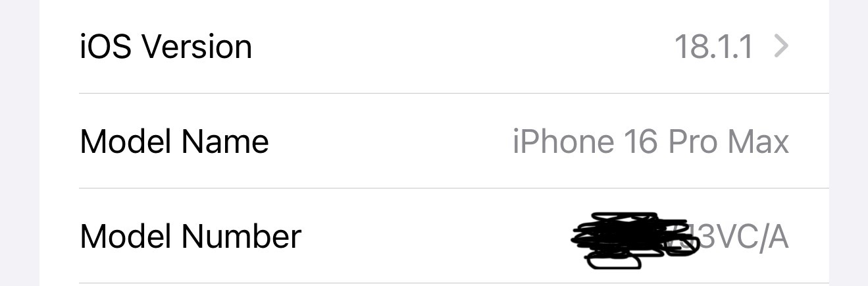Screen dimensions: 868x286
Task: Click the word Version in the first row
Action: pos(197,47)
